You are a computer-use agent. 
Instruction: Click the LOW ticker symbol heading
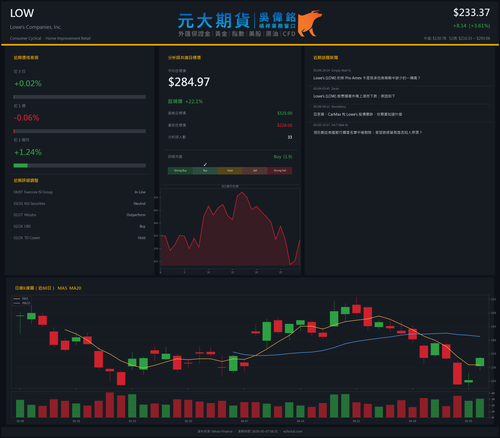tap(22, 13)
